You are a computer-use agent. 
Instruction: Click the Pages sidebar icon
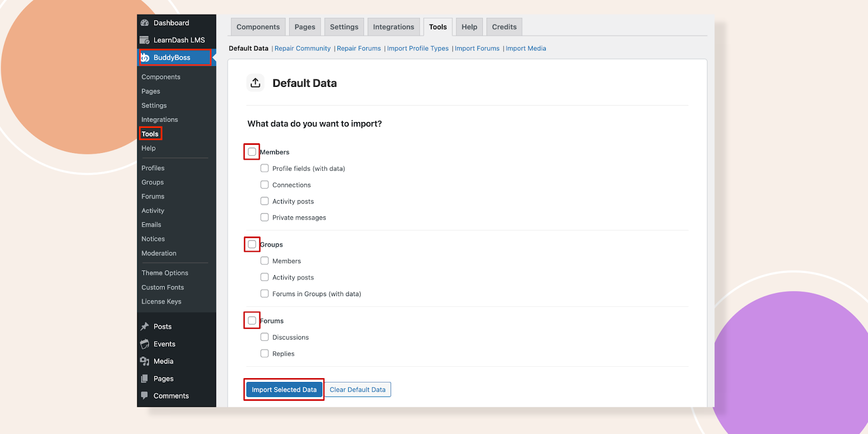[145, 379]
